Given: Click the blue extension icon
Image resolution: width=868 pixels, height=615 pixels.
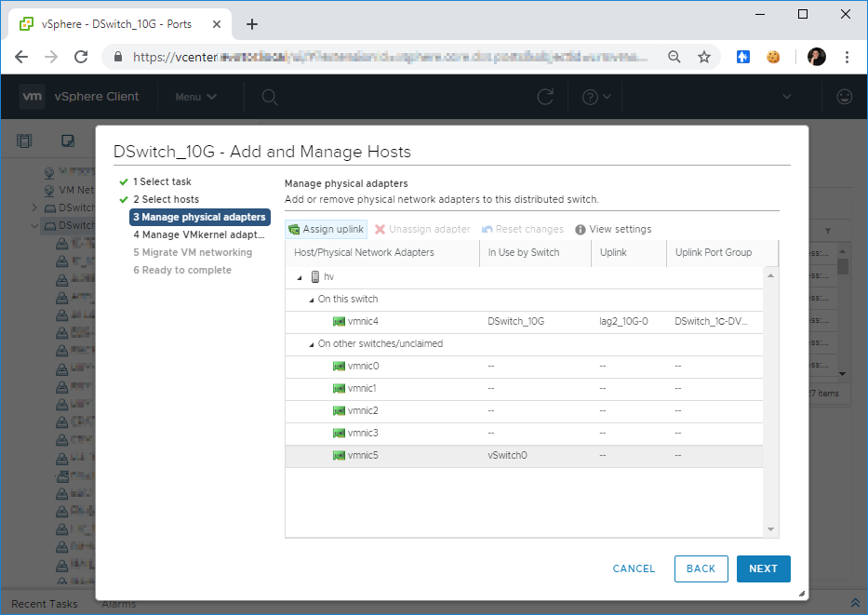Looking at the screenshot, I should pos(743,57).
